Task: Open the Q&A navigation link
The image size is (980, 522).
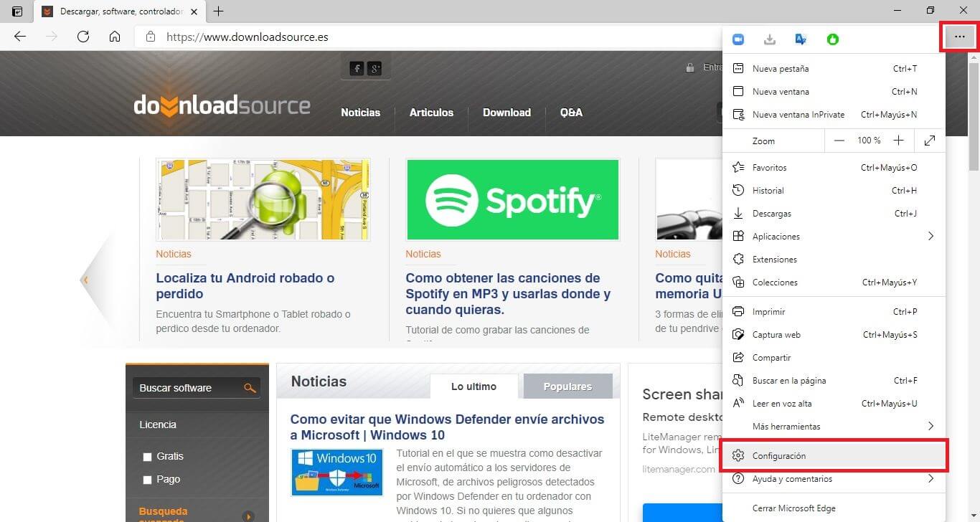Action: click(x=571, y=113)
